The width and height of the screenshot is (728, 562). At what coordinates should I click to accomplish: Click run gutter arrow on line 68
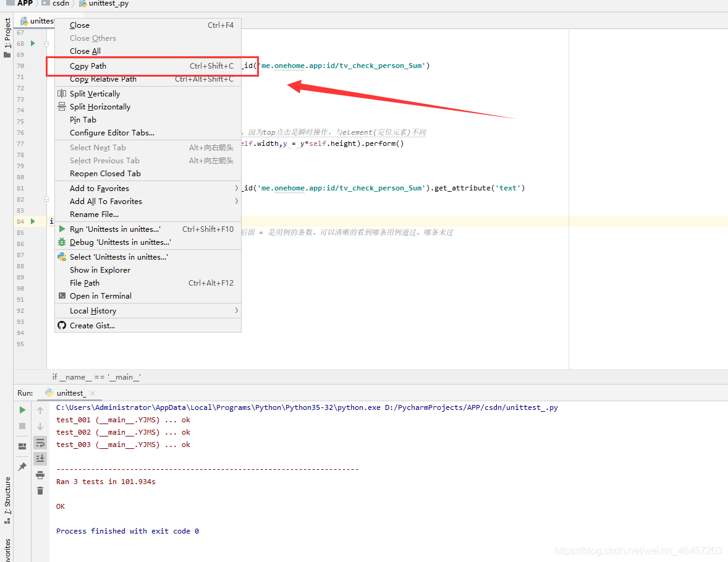(x=33, y=43)
